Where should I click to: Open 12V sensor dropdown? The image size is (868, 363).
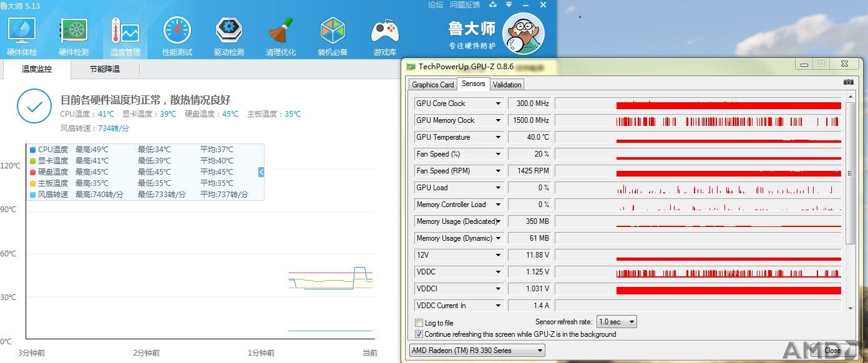point(498,255)
